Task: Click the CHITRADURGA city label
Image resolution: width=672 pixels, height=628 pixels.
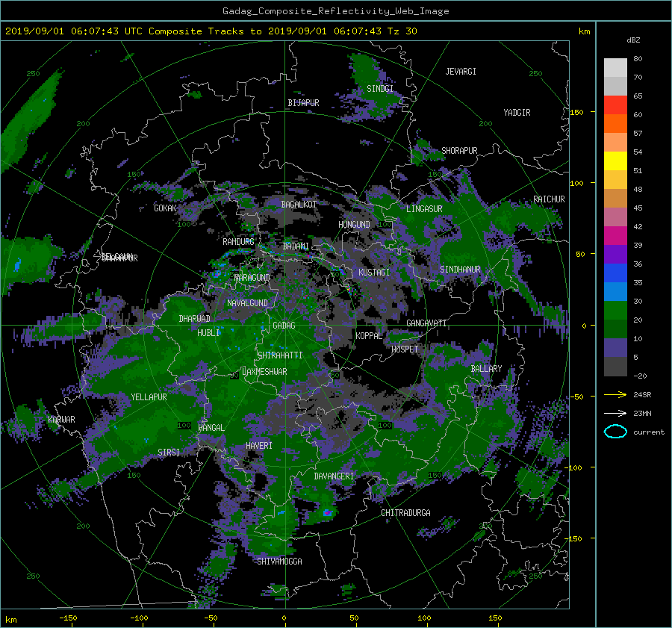Action: tap(405, 513)
